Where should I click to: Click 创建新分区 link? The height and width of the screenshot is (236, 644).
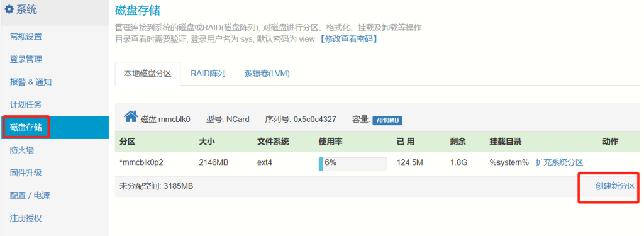[x=615, y=186]
